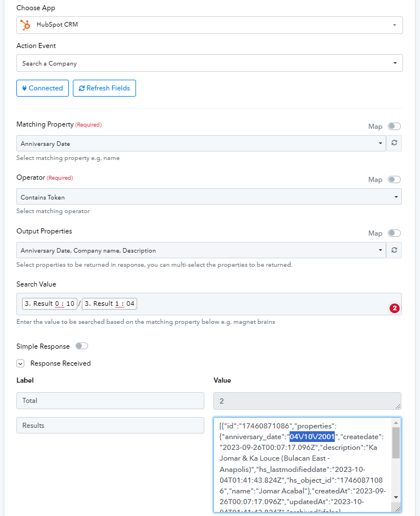
Task: Open the Action Event dropdown
Action: (209, 63)
